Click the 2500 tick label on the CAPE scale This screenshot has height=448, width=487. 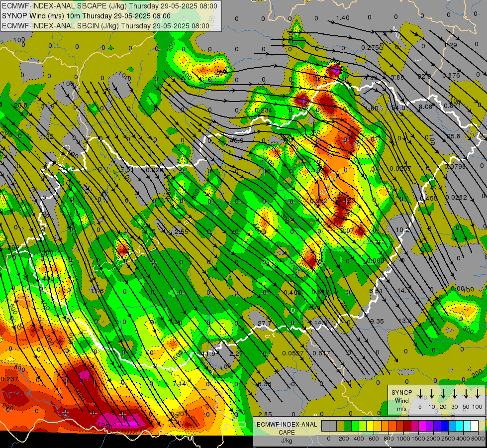(x=448, y=439)
